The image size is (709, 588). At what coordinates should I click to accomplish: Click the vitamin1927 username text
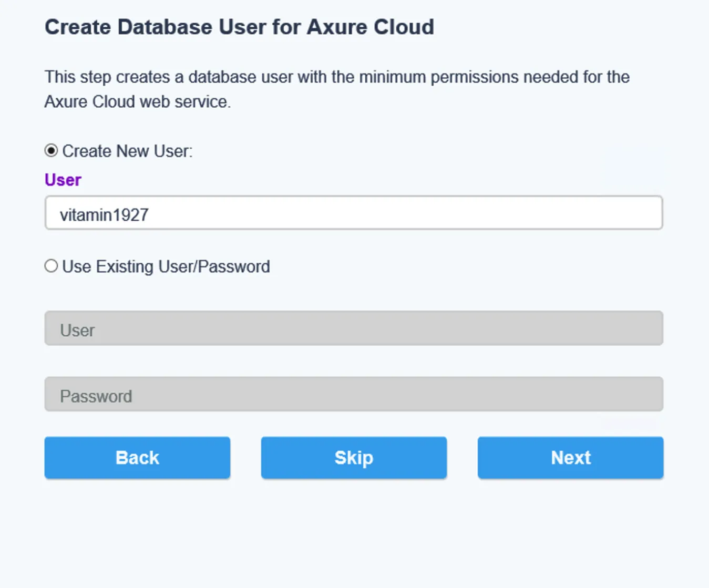pos(105,214)
